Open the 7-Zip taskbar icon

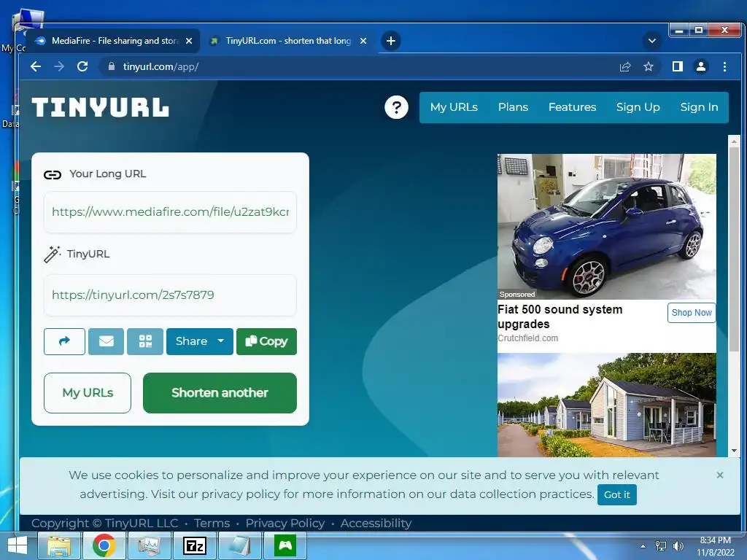(x=194, y=545)
